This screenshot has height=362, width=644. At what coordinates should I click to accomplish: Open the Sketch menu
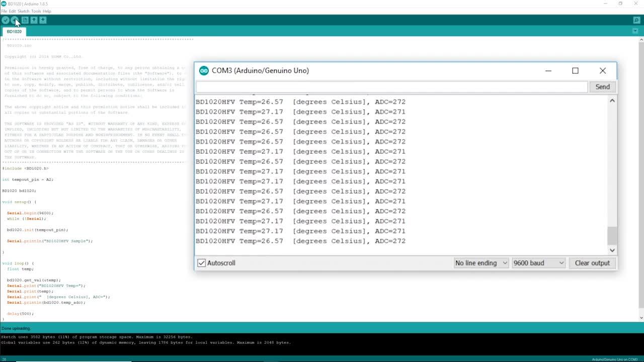tap(24, 11)
